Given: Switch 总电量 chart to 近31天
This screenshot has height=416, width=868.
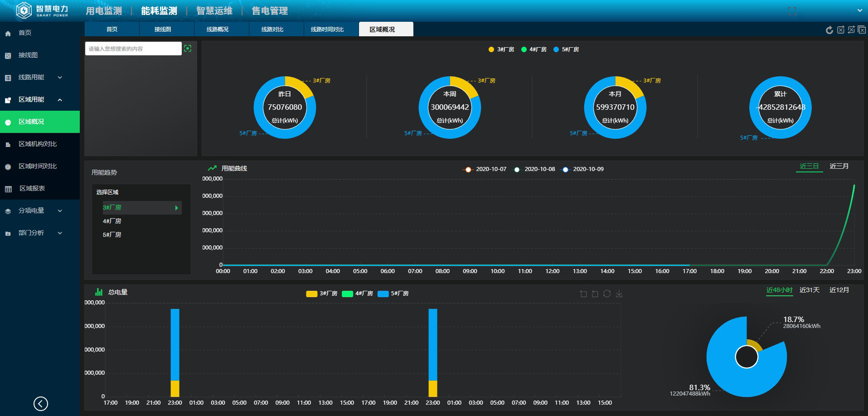Looking at the screenshot, I should [809, 290].
